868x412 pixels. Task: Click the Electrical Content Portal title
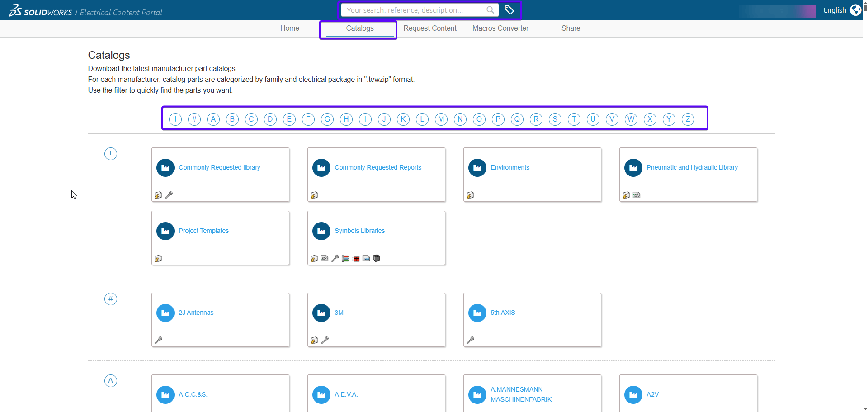[x=121, y=12]
